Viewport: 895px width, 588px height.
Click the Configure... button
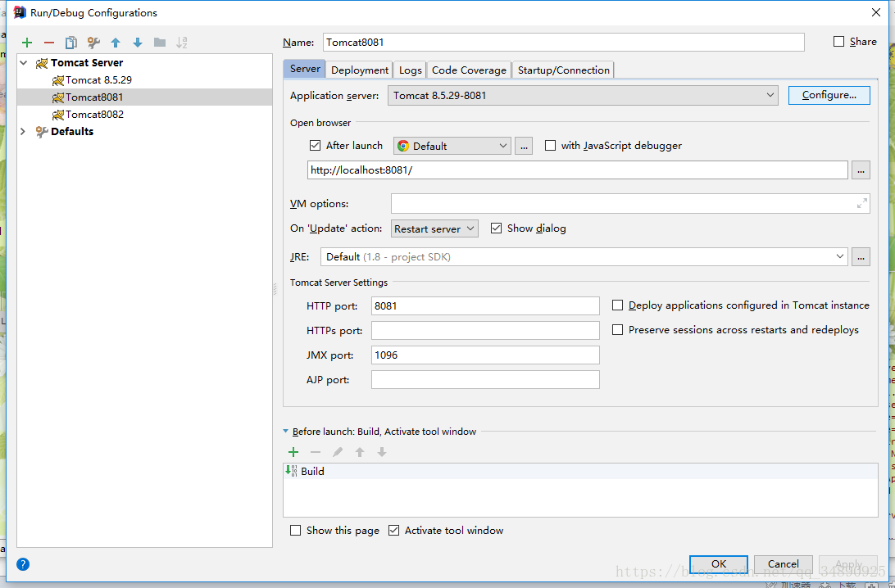tap(829, 95)
